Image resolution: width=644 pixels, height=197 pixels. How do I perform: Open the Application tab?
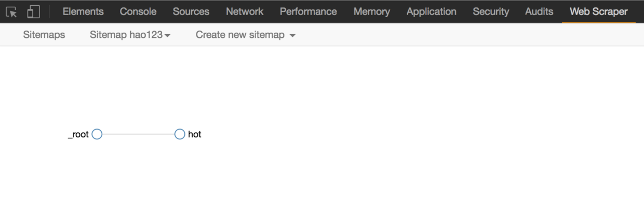(x=432, y=11)
